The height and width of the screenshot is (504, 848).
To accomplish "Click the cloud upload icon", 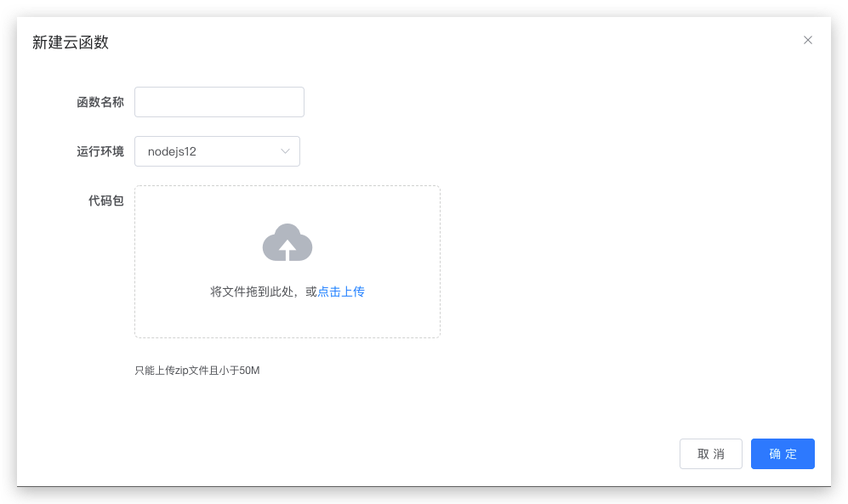I will [287, 242].
